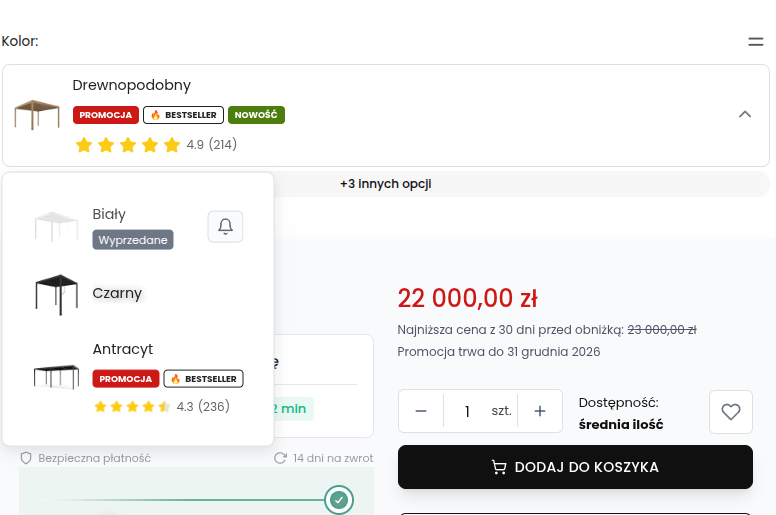
Task: Click the black Czarny pergola thumbnail
Action: point(56,294)
